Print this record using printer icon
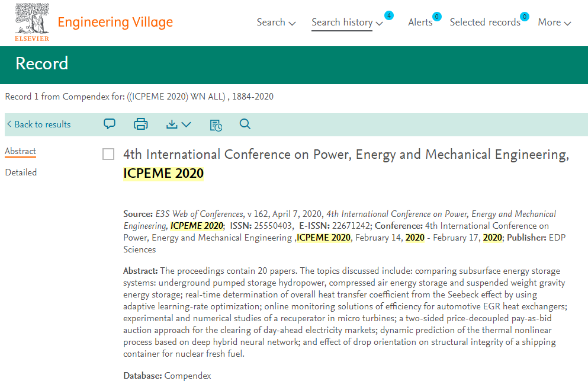The width and height of the screenshot is (588, 384). pos(140,124)
